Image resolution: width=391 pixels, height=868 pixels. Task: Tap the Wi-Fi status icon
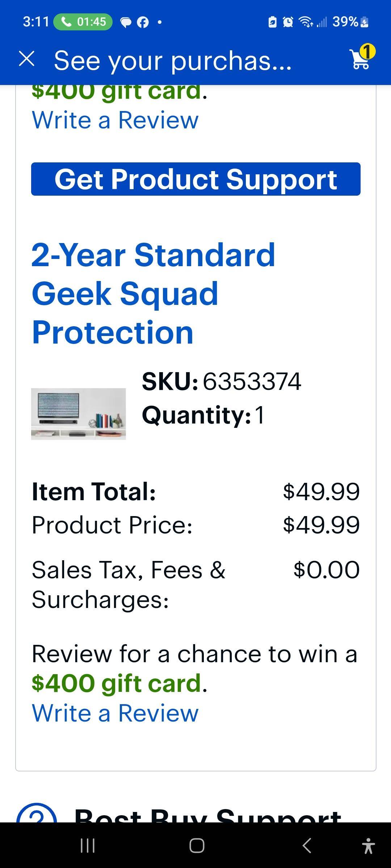306,22
